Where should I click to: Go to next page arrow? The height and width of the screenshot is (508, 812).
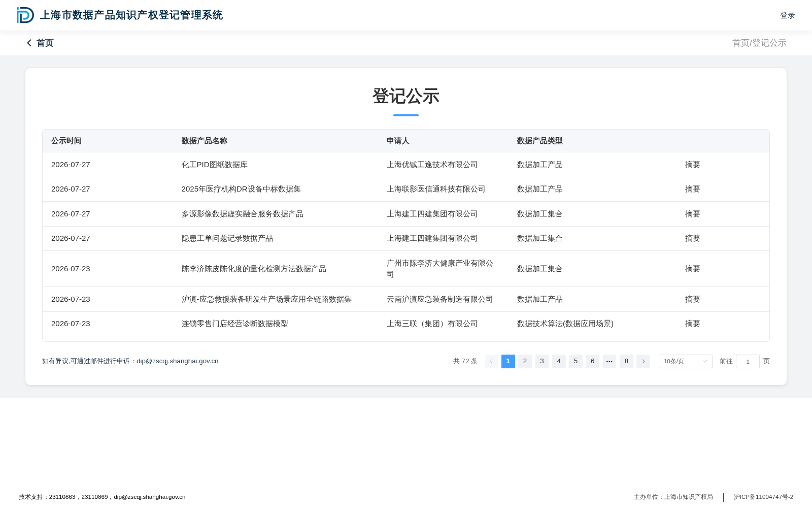(643, 361)
